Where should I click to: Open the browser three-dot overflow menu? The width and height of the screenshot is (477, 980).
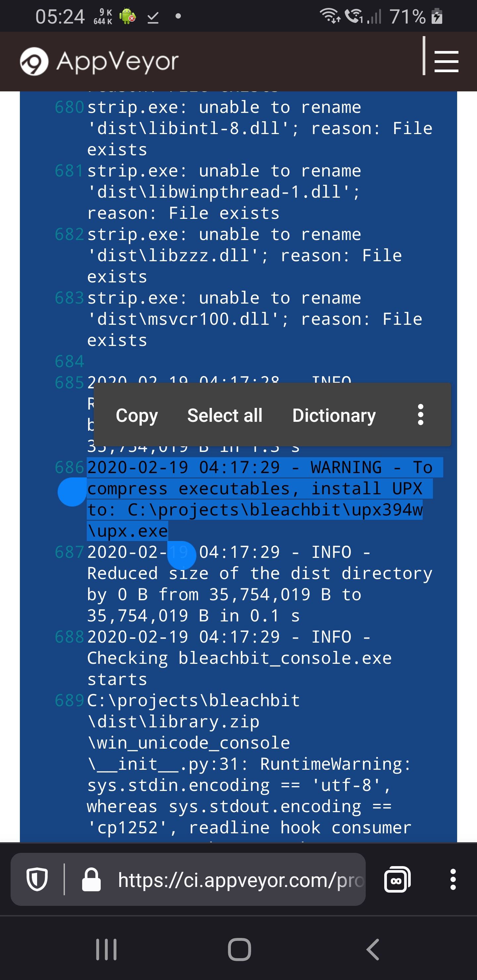tap(453, 880)
